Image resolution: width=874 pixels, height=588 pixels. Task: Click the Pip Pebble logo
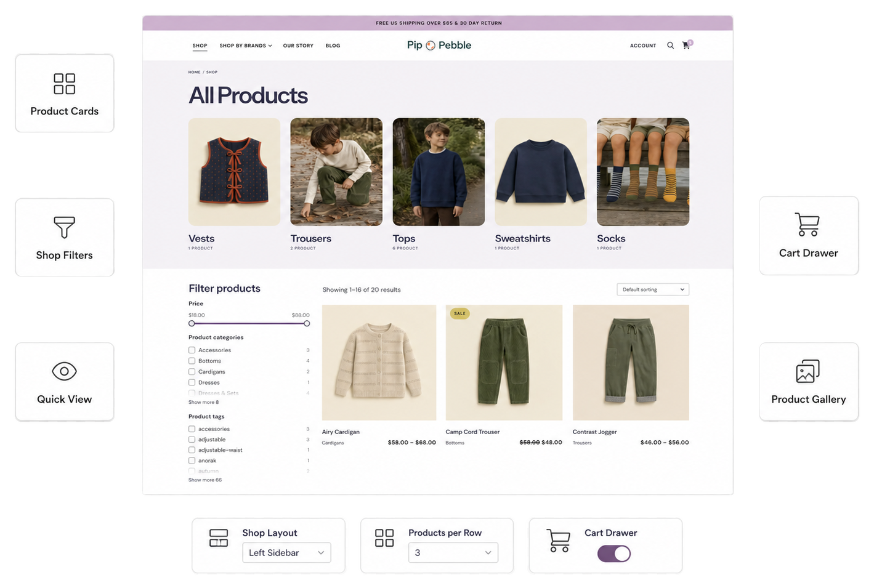pos(439,45)
